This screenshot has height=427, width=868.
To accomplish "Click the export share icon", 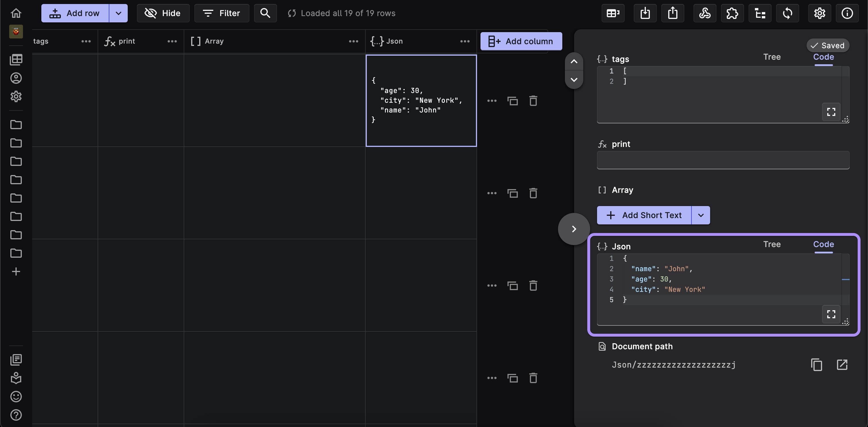I will tap(673, 13).
